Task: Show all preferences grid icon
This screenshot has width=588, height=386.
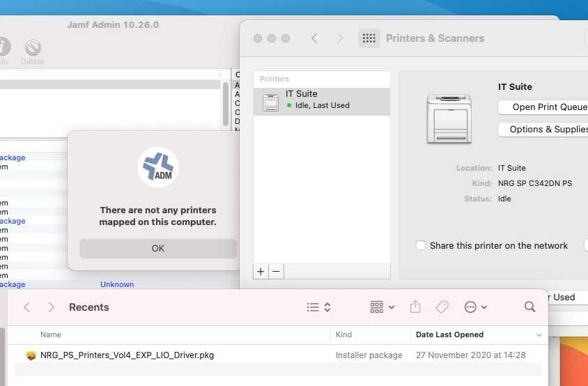Action: 369,38
